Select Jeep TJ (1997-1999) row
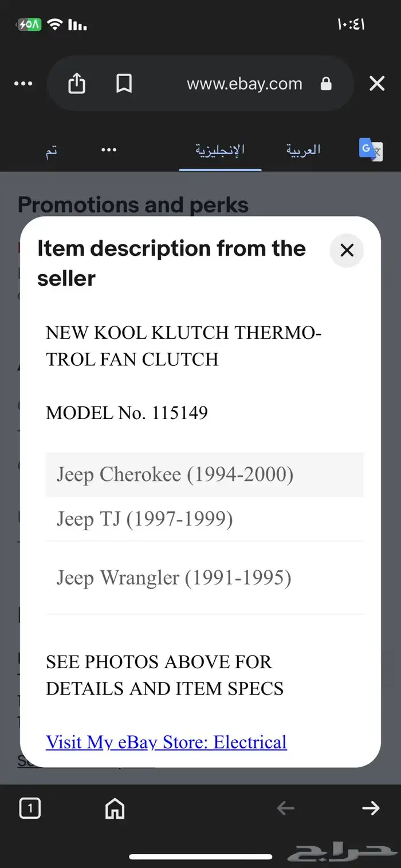Viewport: 401px width, 868px height. coord(205,519)
